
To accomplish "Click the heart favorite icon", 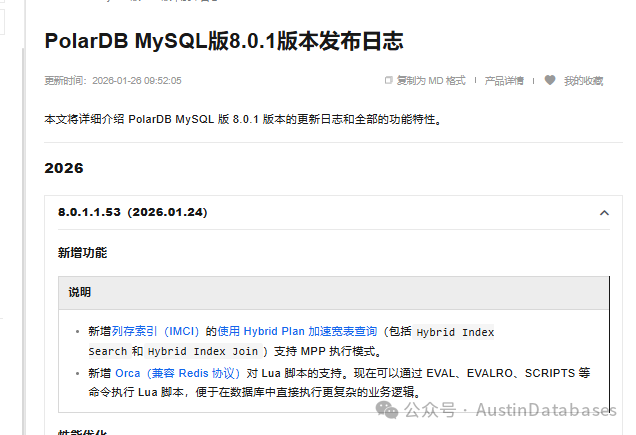I will [550, 80].
